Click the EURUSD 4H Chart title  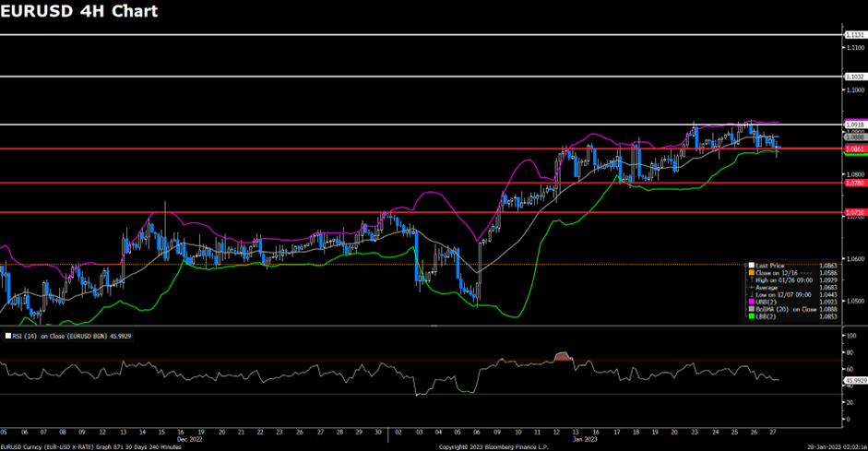79,12
